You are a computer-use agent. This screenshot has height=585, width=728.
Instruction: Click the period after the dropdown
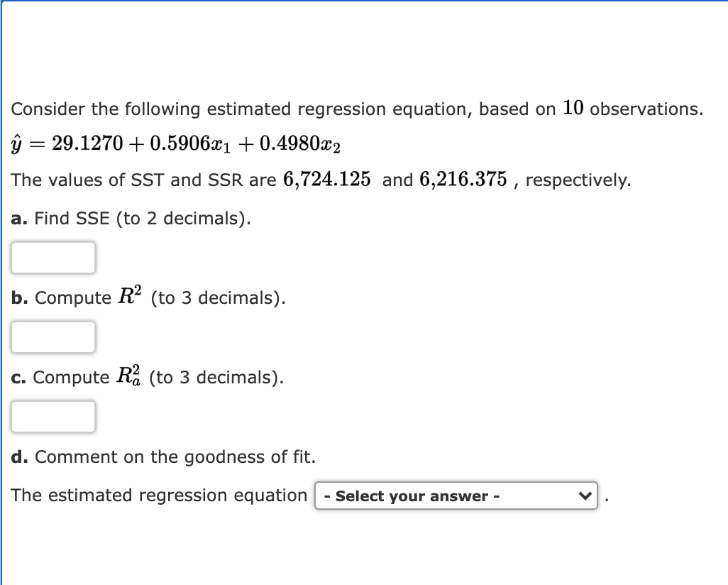tap(607, 497)
